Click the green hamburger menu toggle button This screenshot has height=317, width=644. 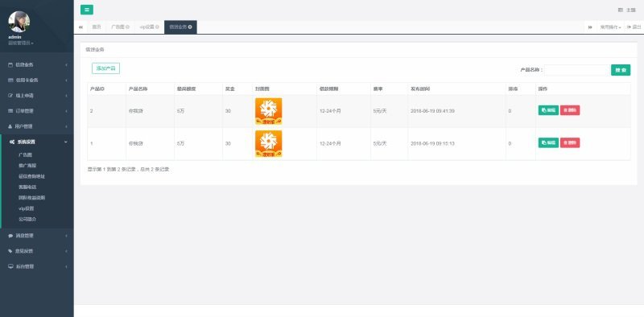pos(87,10)
